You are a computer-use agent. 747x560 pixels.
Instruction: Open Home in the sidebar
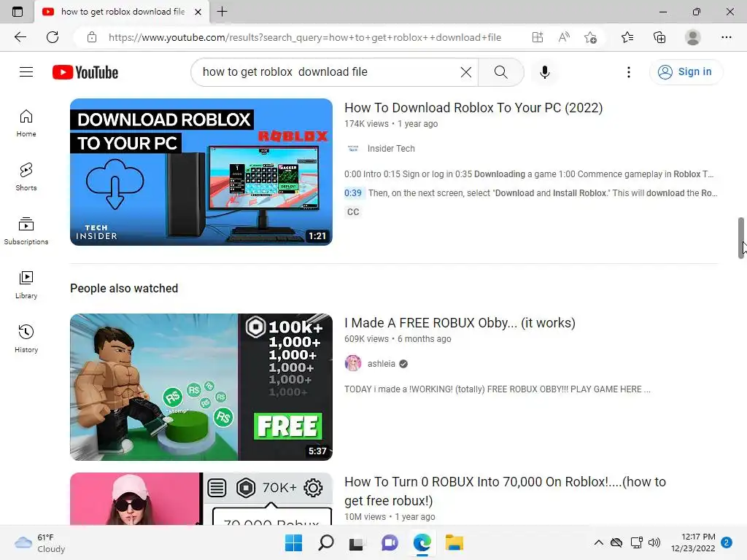[x=26, y=123]
